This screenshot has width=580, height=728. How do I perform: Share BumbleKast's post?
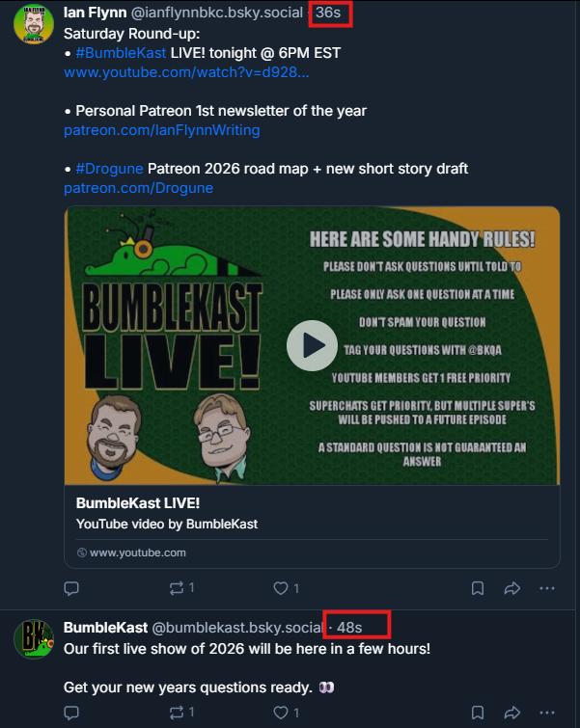point(512,713)
